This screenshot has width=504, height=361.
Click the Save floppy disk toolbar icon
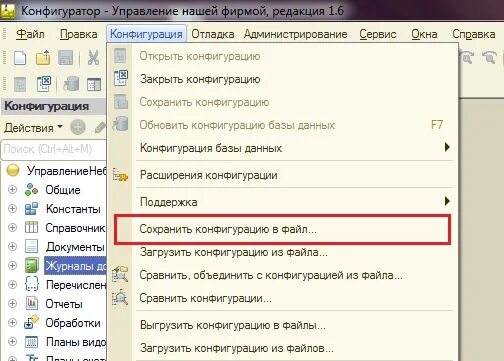coord(65,58)
